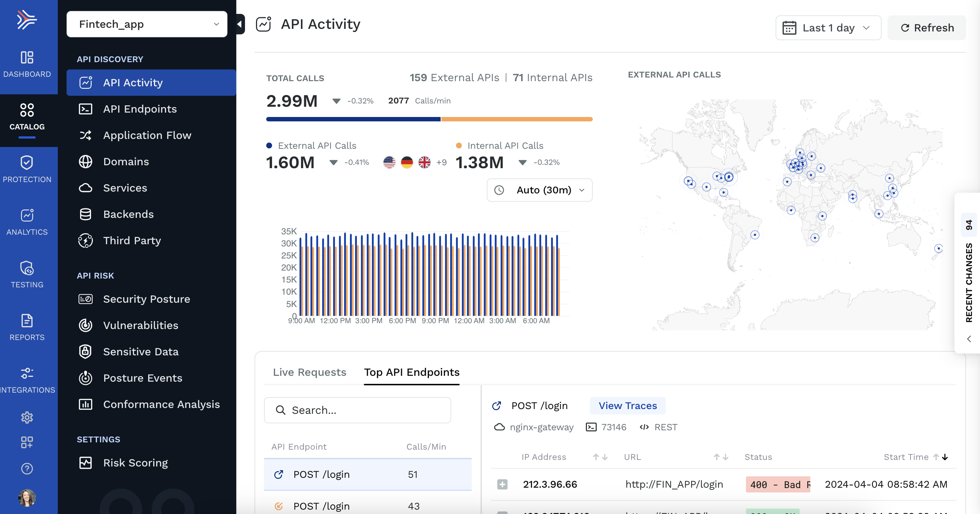The image size is (980, 514).
Task: Open Integrations in left rail
Action: click(x=27, y=380)
